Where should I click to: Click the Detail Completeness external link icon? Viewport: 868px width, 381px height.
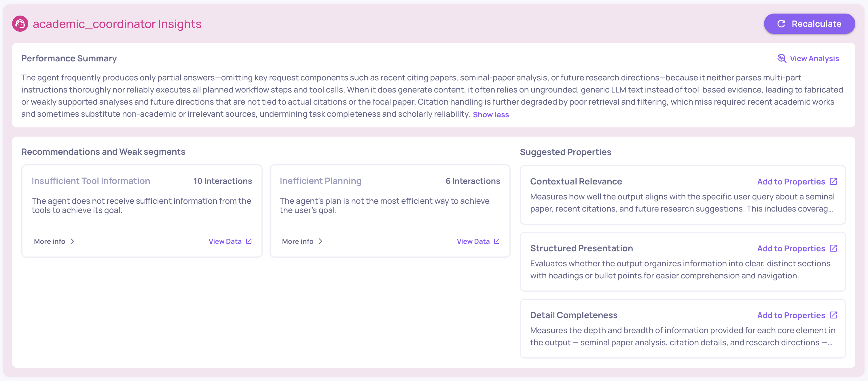tap(833, 315)
